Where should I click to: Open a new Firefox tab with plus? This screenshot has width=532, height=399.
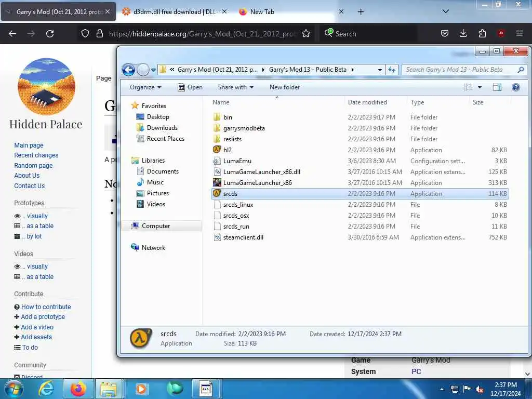point(361,12)
